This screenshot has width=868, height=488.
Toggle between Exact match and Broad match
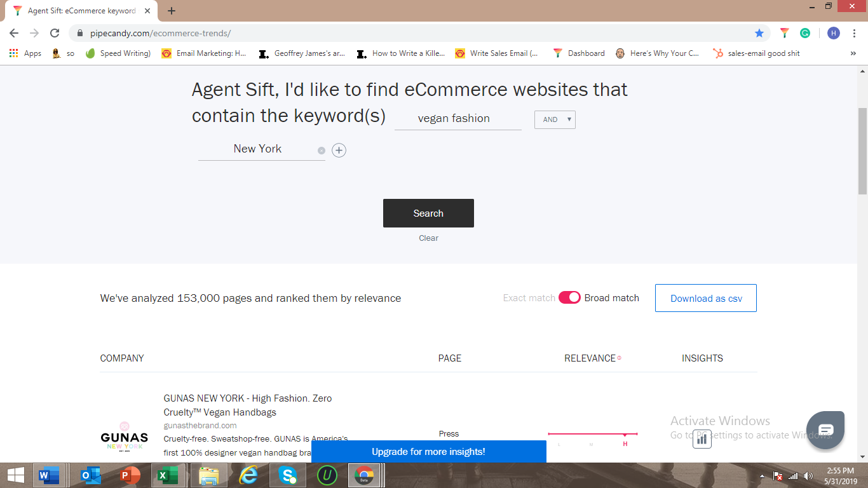569,297
